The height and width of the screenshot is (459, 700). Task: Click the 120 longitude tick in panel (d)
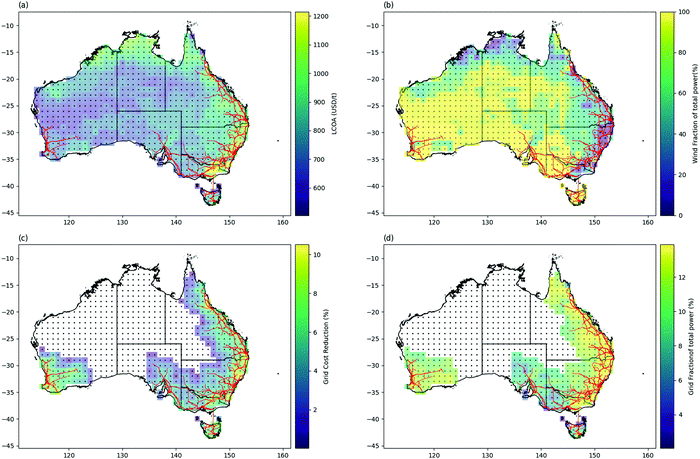pos(433,455)
